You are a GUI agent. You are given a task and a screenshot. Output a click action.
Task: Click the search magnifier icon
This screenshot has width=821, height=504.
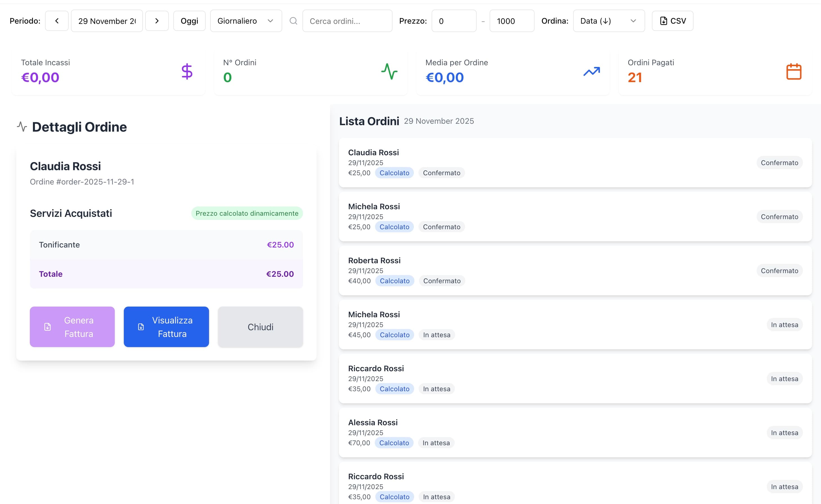293,21
